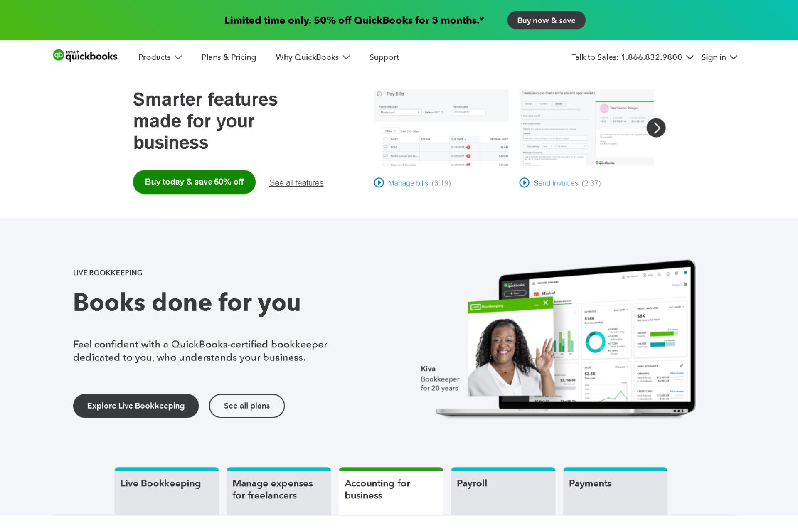The image size is (798, 532).
Task: Open the See all features link
Action: (296, 182)
